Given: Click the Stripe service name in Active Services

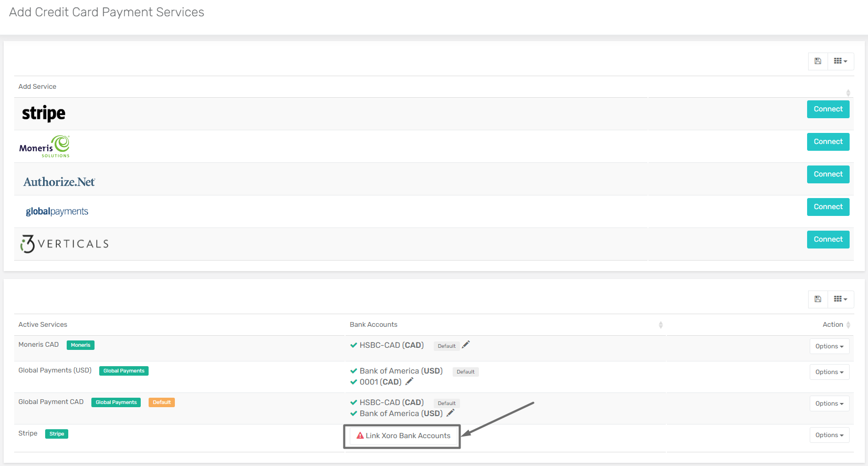Looking at the screenshot, I should [28, 433].
